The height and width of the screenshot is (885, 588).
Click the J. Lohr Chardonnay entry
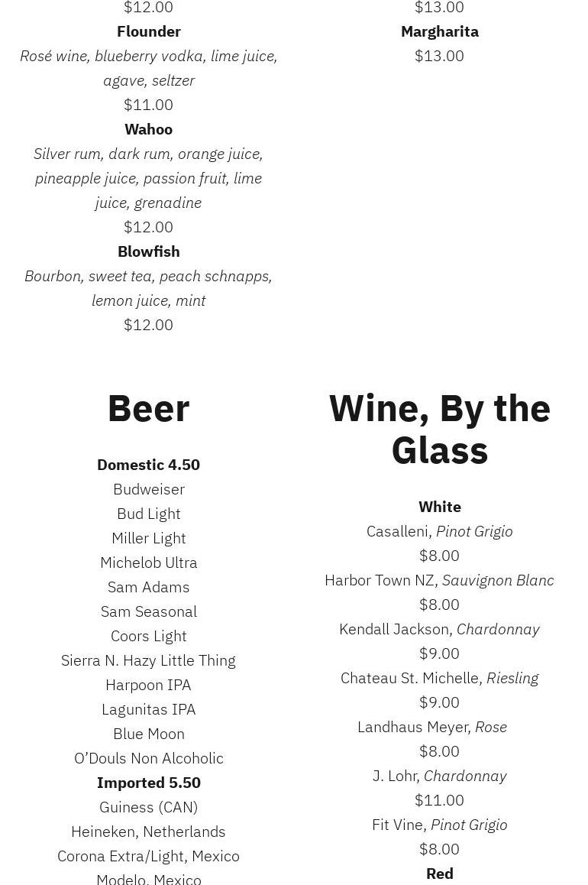pos(440,776)
